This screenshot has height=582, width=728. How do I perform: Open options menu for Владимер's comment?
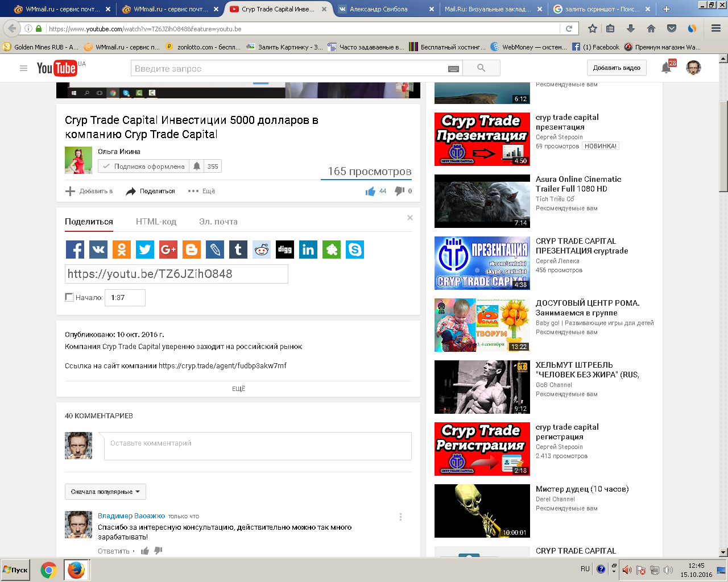pos(400,517)
